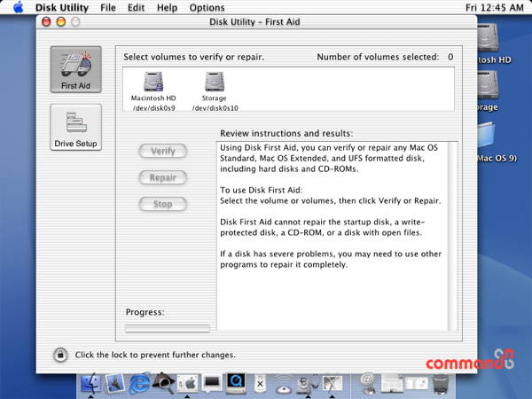Open the Options menu
This screenshot has height=399, width=532.
point(207,7)
